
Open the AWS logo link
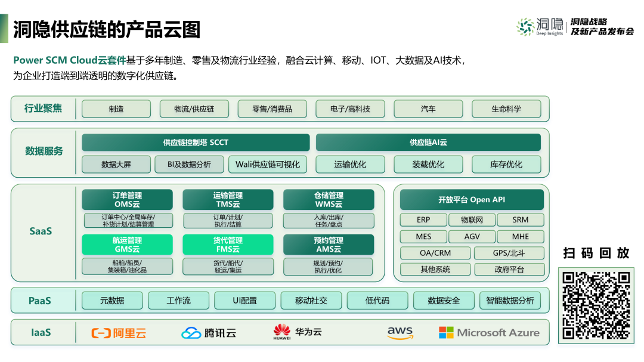click(400, 332)
